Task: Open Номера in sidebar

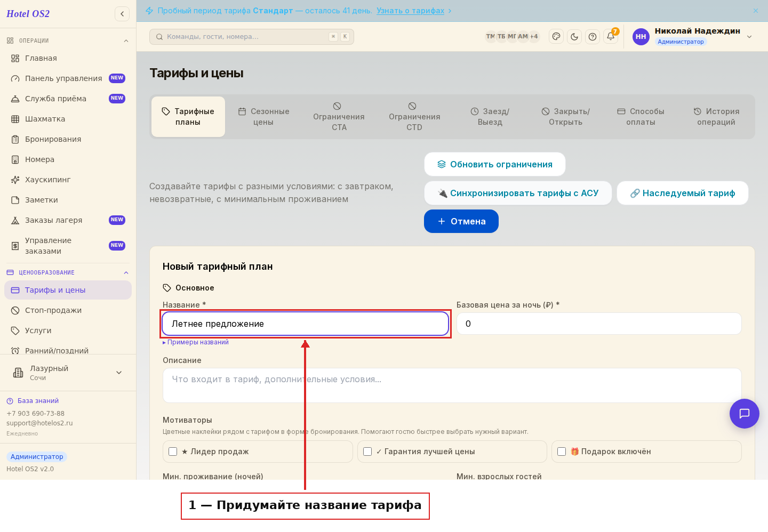Action: (68, 159)
